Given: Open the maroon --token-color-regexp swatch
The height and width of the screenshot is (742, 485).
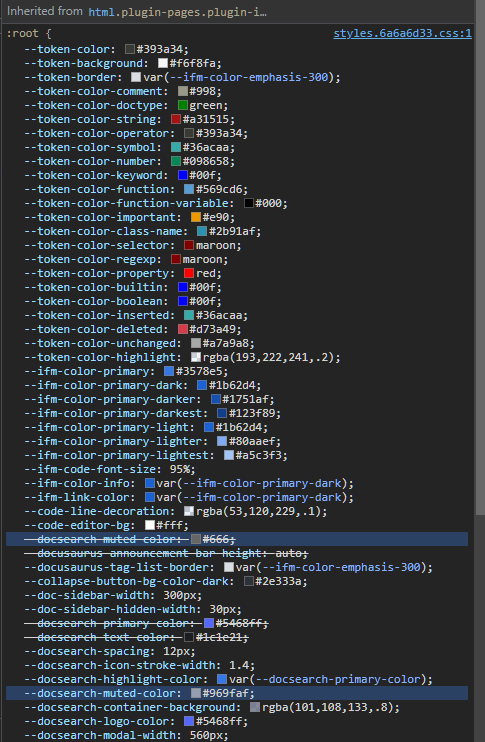Looking at the screenshot, I should pyautogui.click(x=176, y=259).
